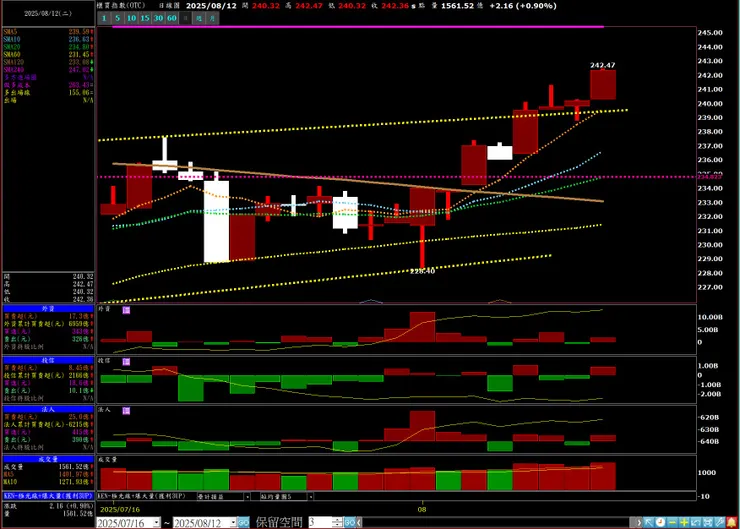Image resolution: width=740 pixels, height=529 pixels.
Task: Click the 法人 blue panel header
Action: 48,409
